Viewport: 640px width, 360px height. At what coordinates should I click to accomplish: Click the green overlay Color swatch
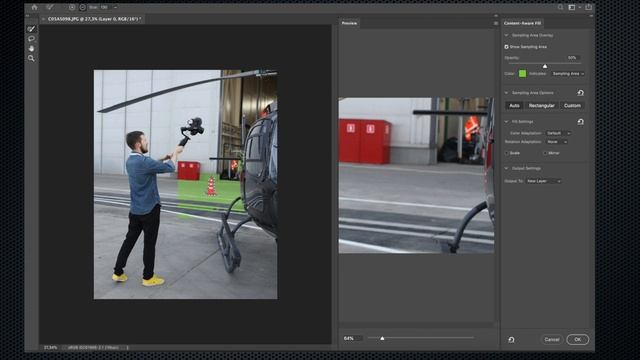[x=522, y=74]
